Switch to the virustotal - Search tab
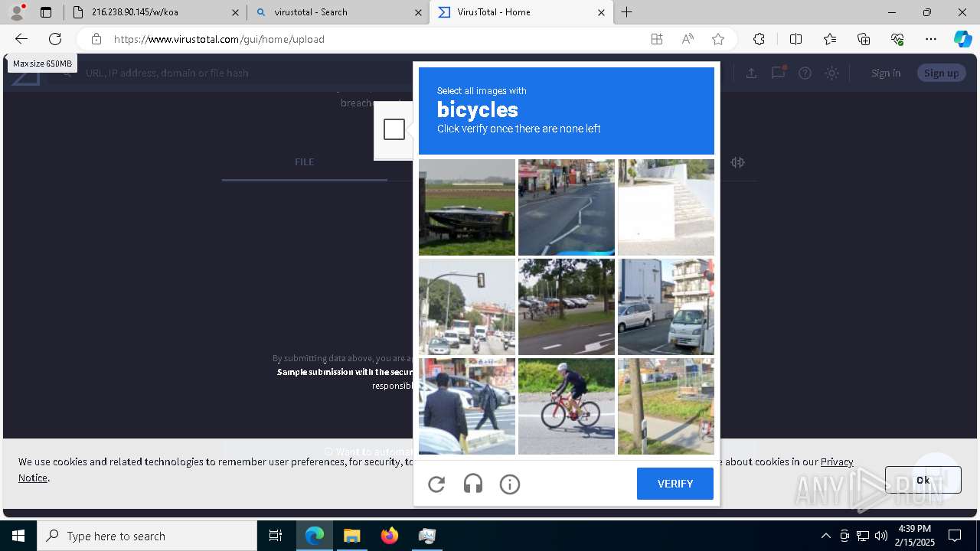This screenshot has width=980, height=551. tap(338, 12)
